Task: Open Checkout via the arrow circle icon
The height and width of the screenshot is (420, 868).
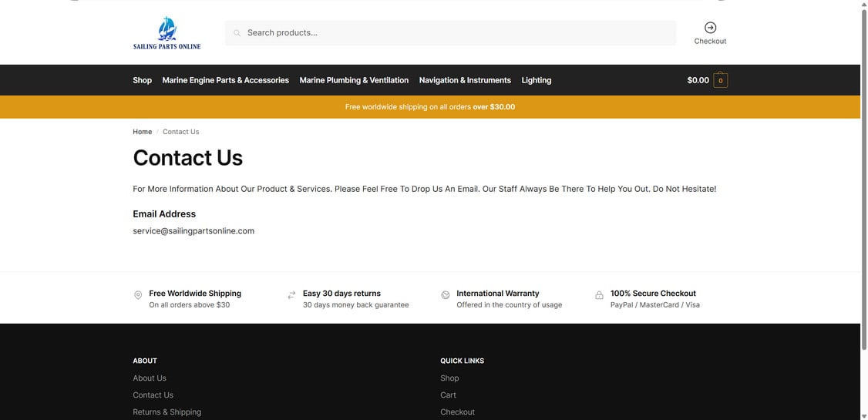Action: (x=710, y=28)
